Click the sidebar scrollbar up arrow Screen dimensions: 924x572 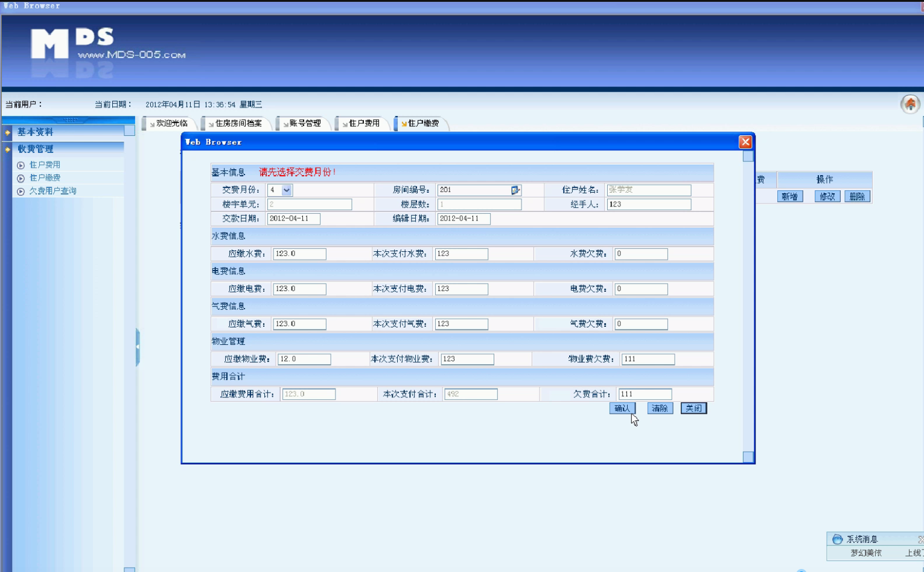pos(130,130)
